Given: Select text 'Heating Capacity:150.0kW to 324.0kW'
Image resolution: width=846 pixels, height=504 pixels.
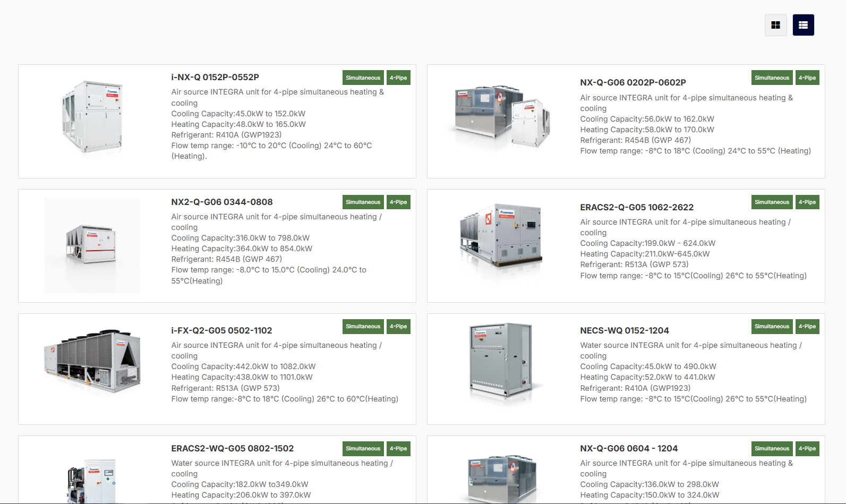Looking at the screenshot, I should click(650, 495).
